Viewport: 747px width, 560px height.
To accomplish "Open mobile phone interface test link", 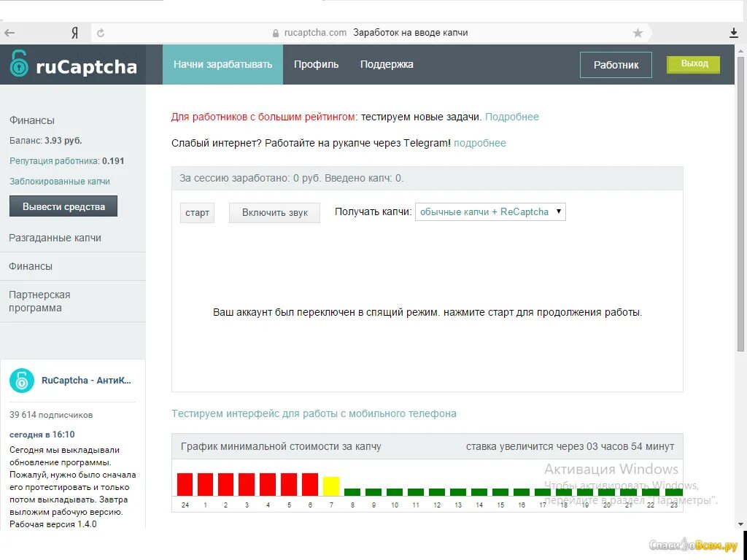I will tap(314, 413).
